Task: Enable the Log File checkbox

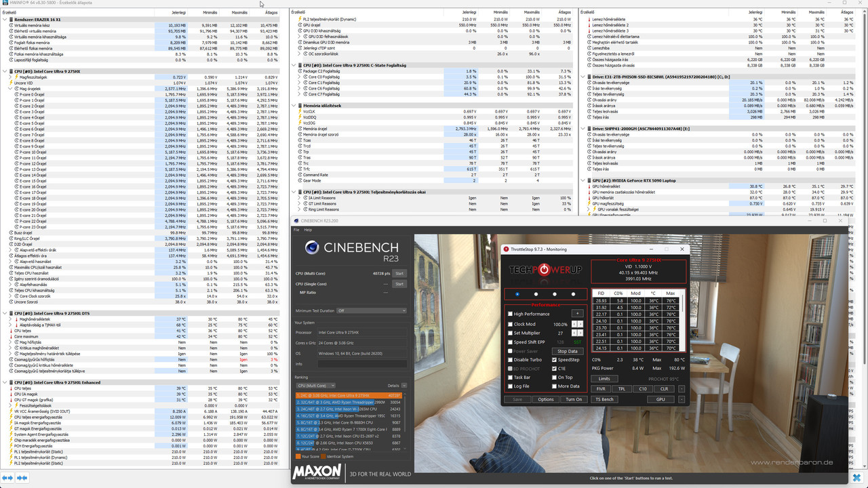Action: (511, 386)
